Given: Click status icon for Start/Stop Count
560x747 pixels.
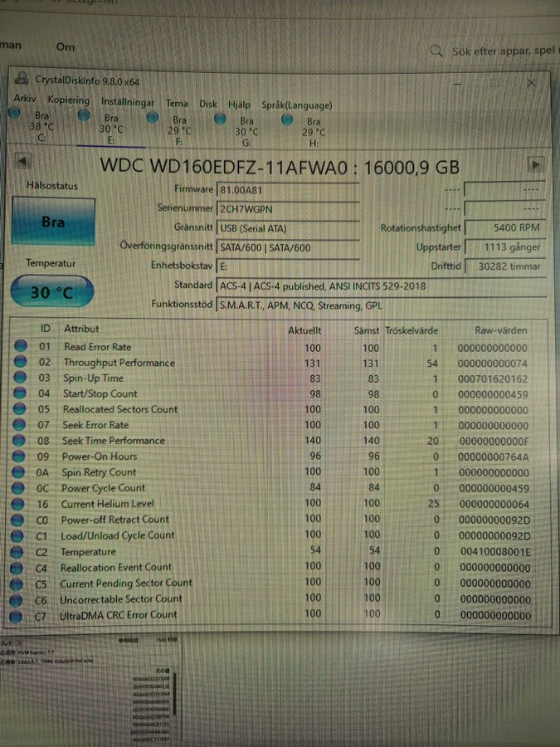Looking at the screenshot, I should [x=20, y=393].
